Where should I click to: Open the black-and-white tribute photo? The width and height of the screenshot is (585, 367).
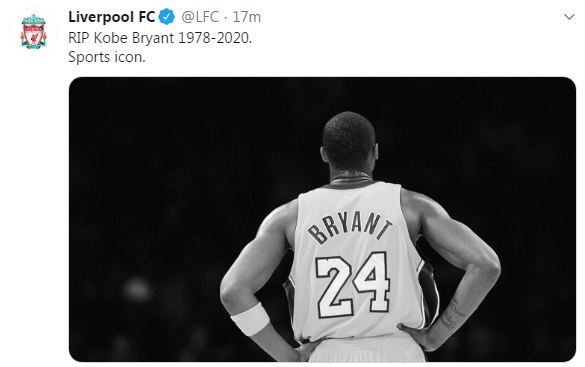pos(322,219)
